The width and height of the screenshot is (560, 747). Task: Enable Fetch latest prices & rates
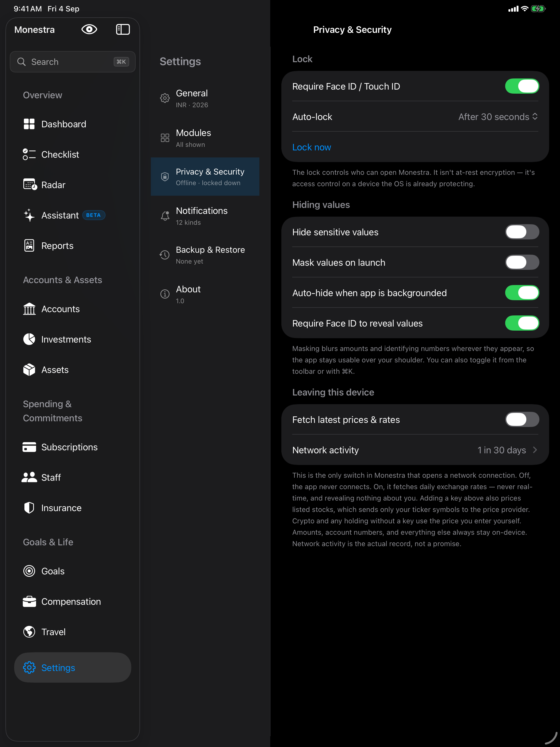[521, 419]
